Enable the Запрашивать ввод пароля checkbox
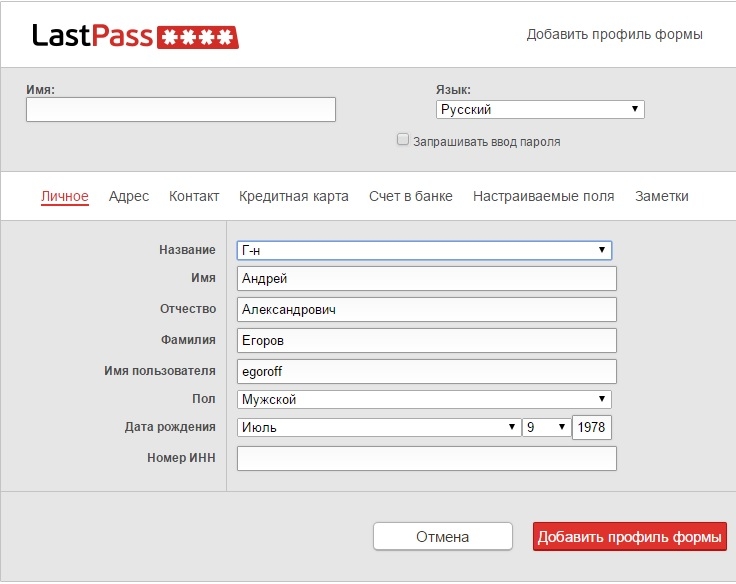The image size is (736, 584). coord(403,139)
